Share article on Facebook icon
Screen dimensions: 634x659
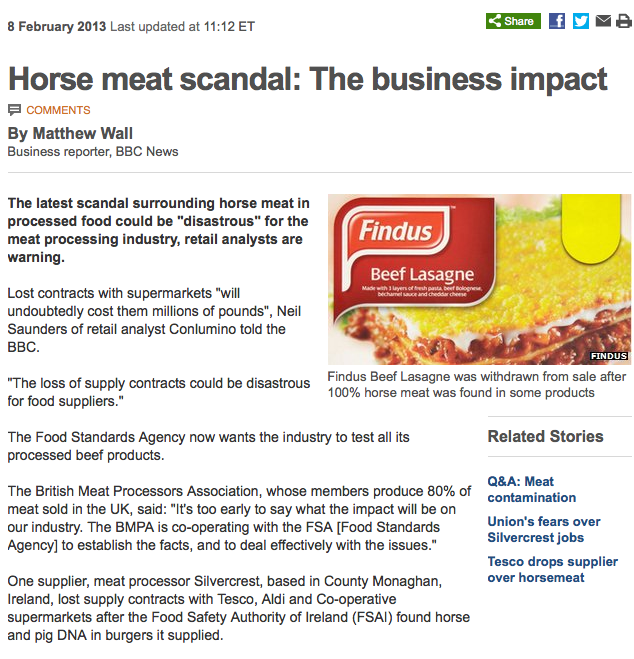(x=557, y=21)
